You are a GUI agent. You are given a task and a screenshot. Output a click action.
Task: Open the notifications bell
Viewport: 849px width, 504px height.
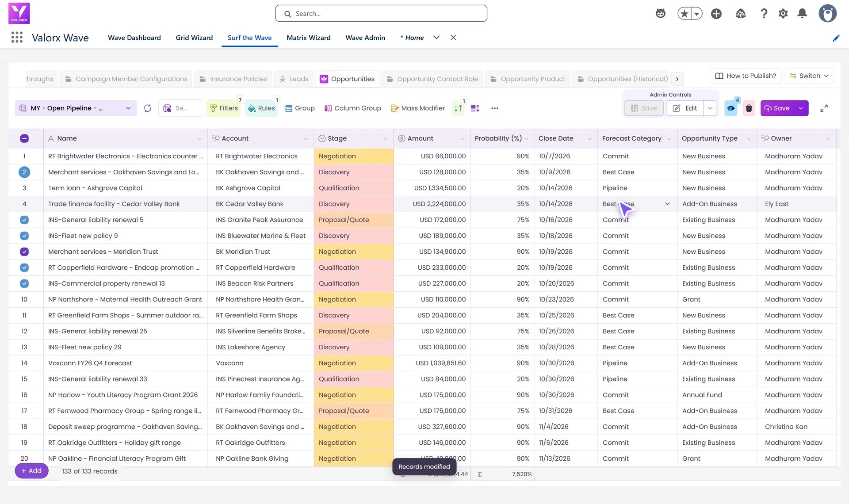(802, 14)
